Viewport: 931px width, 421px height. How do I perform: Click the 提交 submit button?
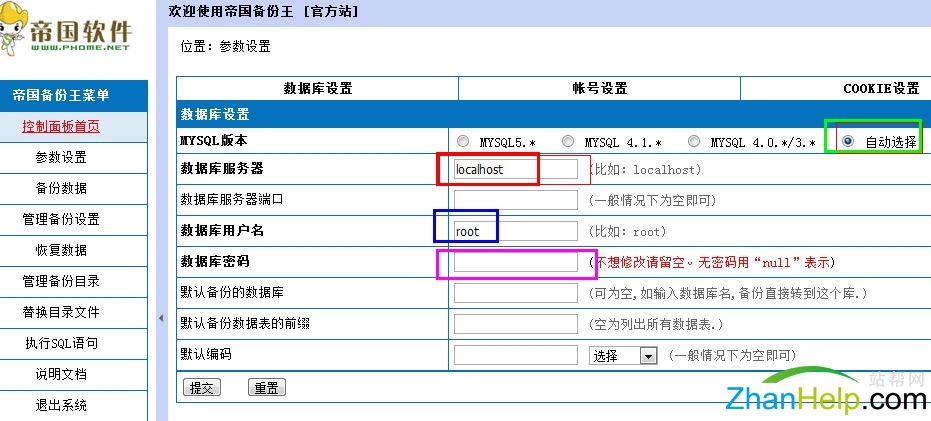tap(202, 388)
